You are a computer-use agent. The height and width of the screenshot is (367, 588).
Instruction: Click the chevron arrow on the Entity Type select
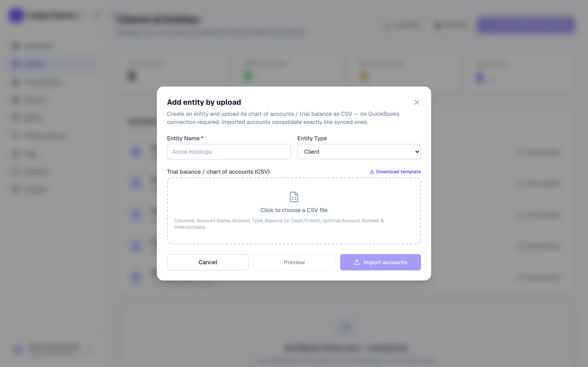[x=417, y=152]
